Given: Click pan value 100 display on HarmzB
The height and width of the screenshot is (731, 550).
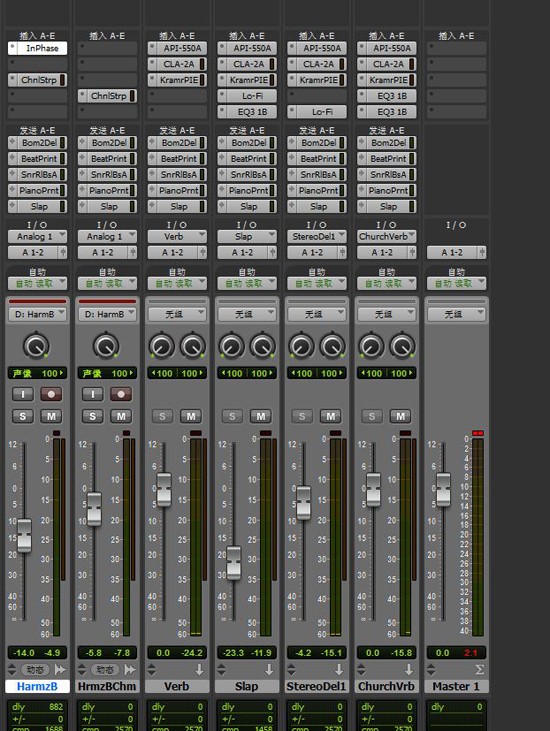Looking at the screenshot, I should (x=49, y=373).
